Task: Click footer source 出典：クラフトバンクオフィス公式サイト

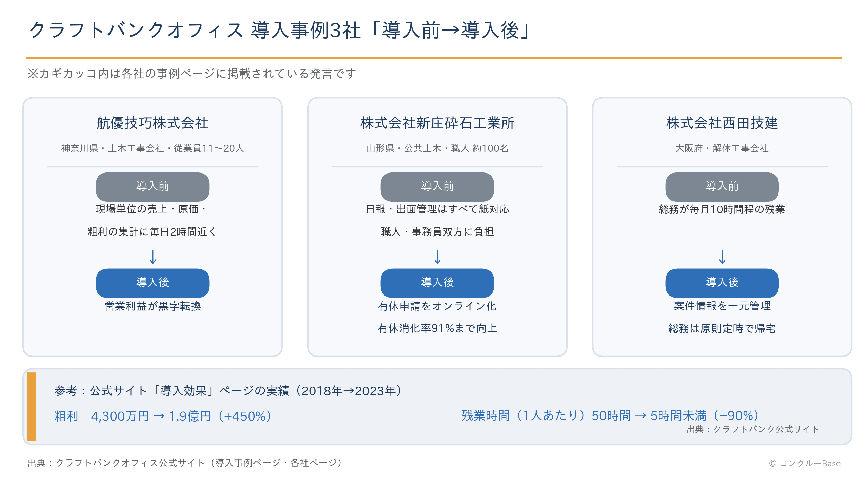Action: [185, 463]
